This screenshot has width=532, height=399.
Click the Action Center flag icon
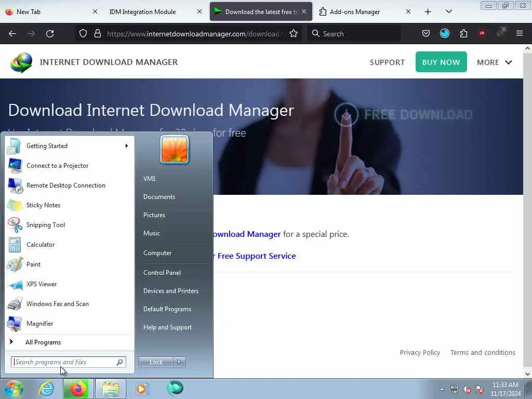[x=480, y=390]
